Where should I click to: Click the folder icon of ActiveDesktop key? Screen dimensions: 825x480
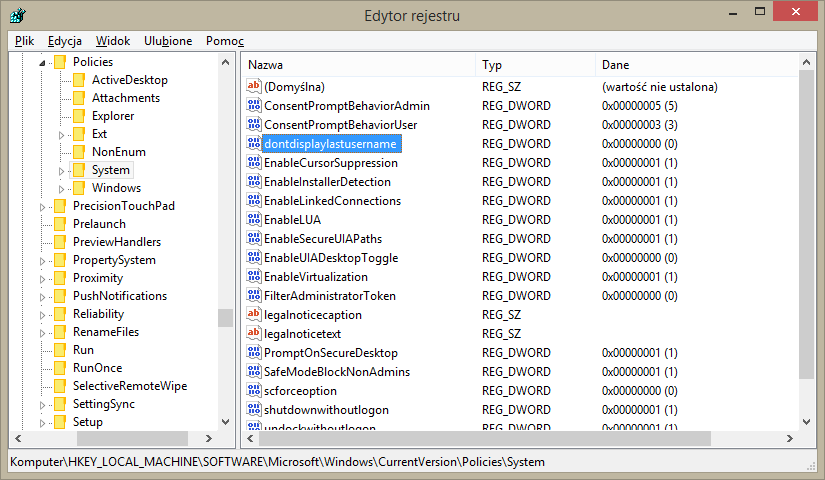click(x=79, y=80)
